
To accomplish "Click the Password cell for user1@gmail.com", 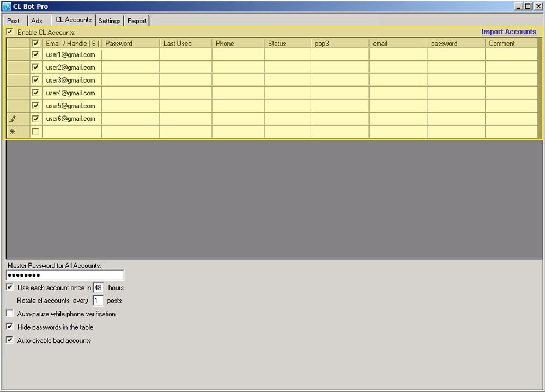I will point(131,54).
